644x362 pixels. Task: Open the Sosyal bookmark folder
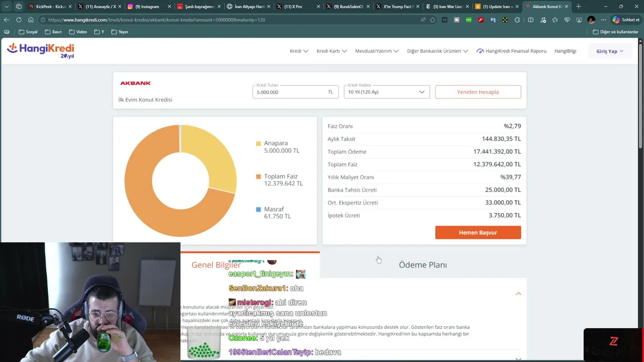pyautogui.click(x=28, y=32)
